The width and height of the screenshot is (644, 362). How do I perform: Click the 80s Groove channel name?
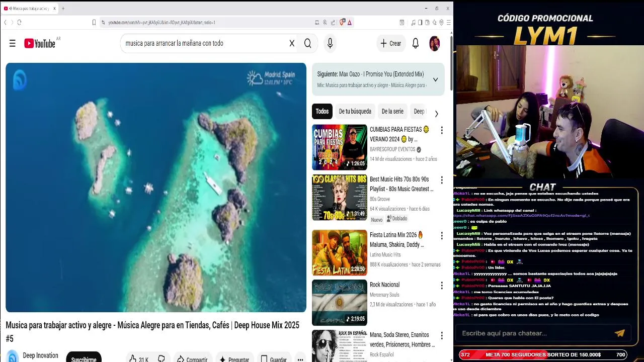380,199
